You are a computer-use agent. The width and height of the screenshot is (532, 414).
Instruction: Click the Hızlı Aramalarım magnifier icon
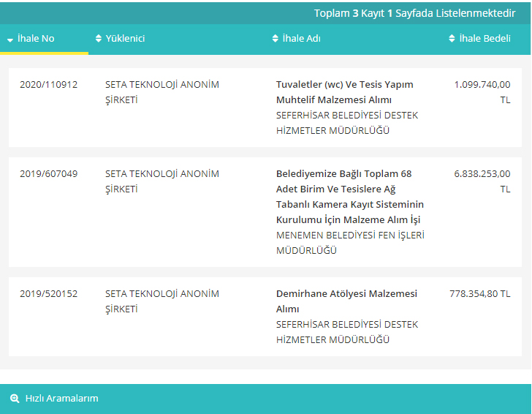pyautogui.click(x=15, y=399)
